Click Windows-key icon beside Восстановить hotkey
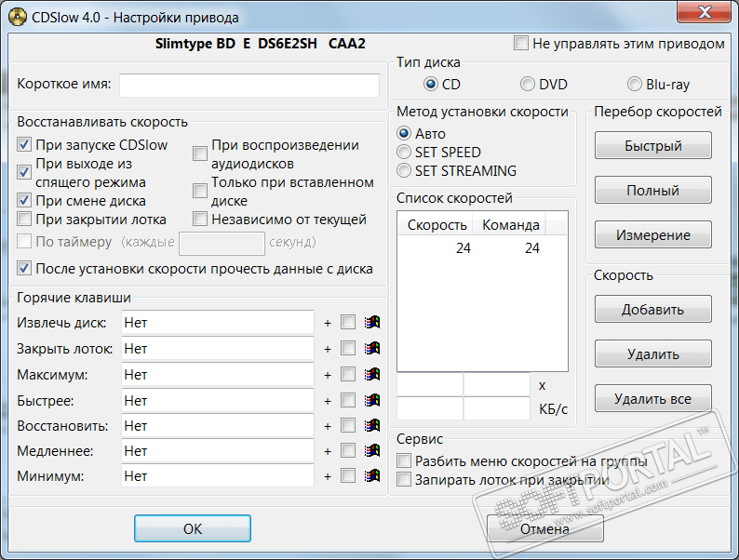739x560 pixels. click(372, 425)
